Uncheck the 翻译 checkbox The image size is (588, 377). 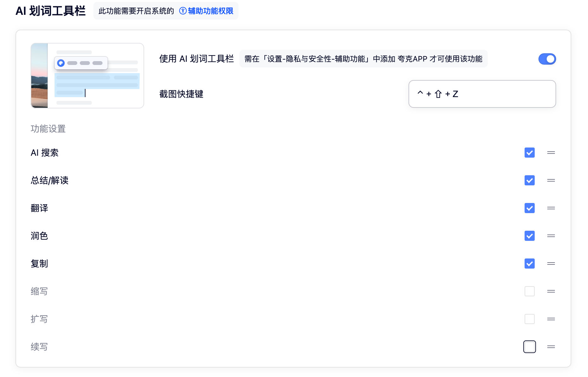tap(530, 208)
